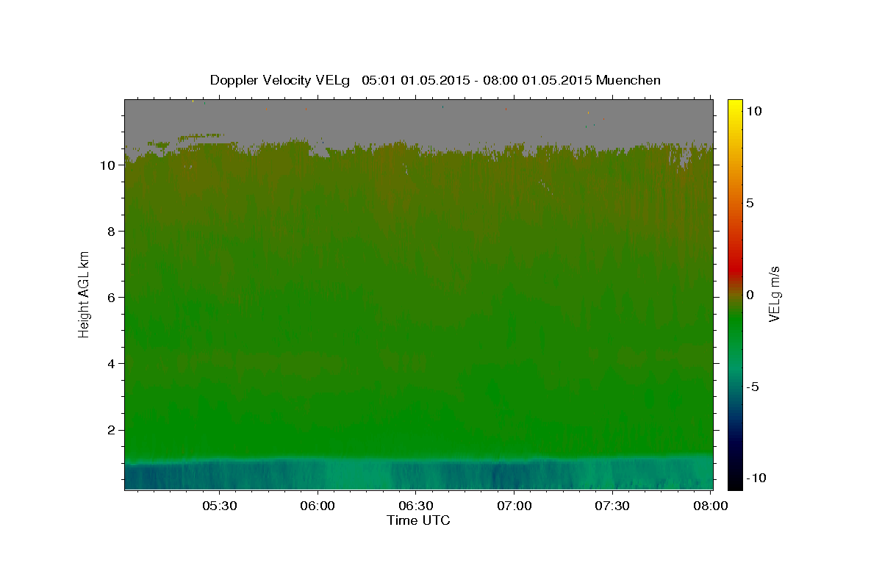Click the '07:30' time axis label
Viewport: 882px width, 588px height.
[612, 506]
